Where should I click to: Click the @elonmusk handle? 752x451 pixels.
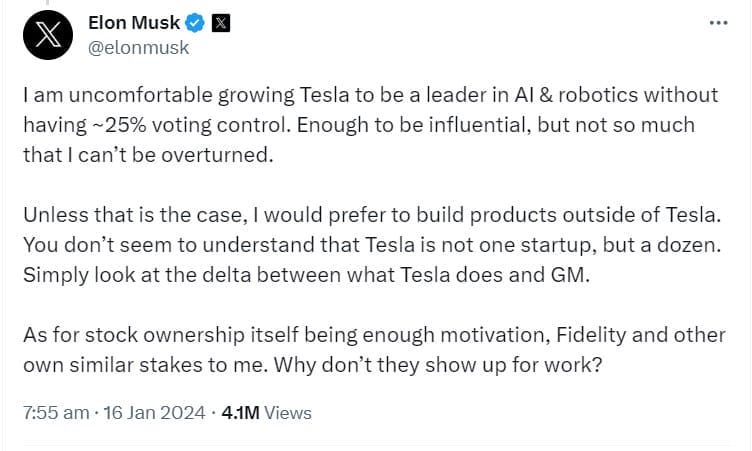[x=139, y=47]
